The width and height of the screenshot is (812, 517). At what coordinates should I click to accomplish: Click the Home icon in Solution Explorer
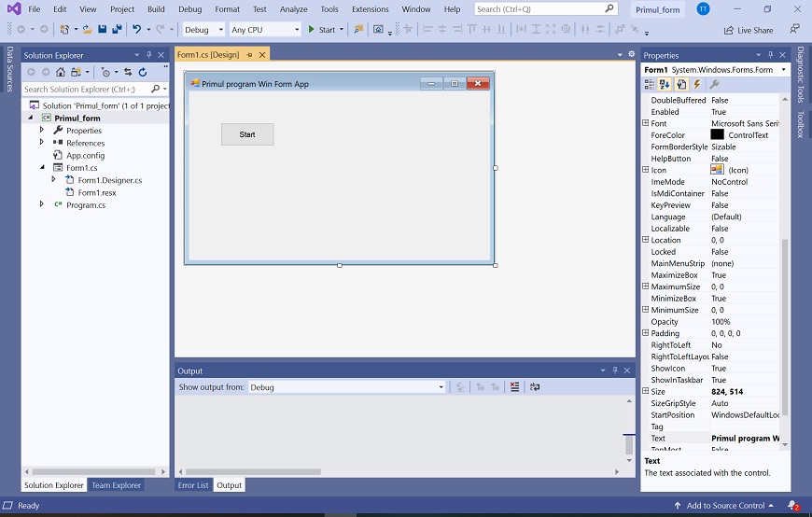click(61, 72)
